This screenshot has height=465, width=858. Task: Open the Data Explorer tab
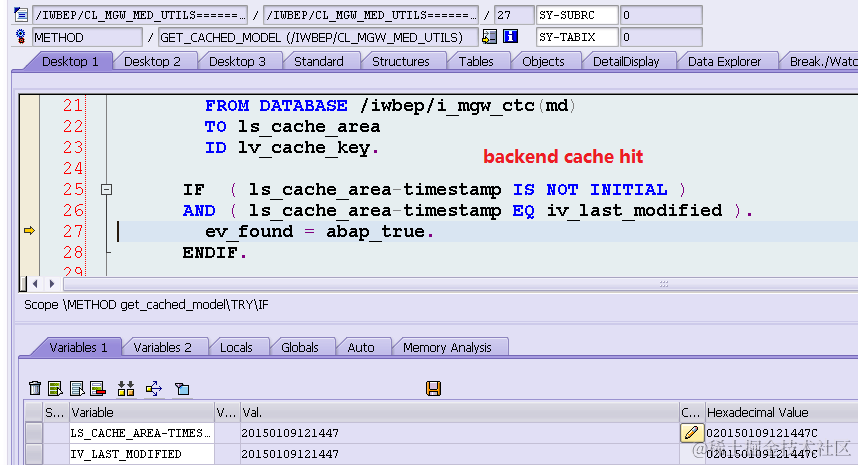coord(724,61)
